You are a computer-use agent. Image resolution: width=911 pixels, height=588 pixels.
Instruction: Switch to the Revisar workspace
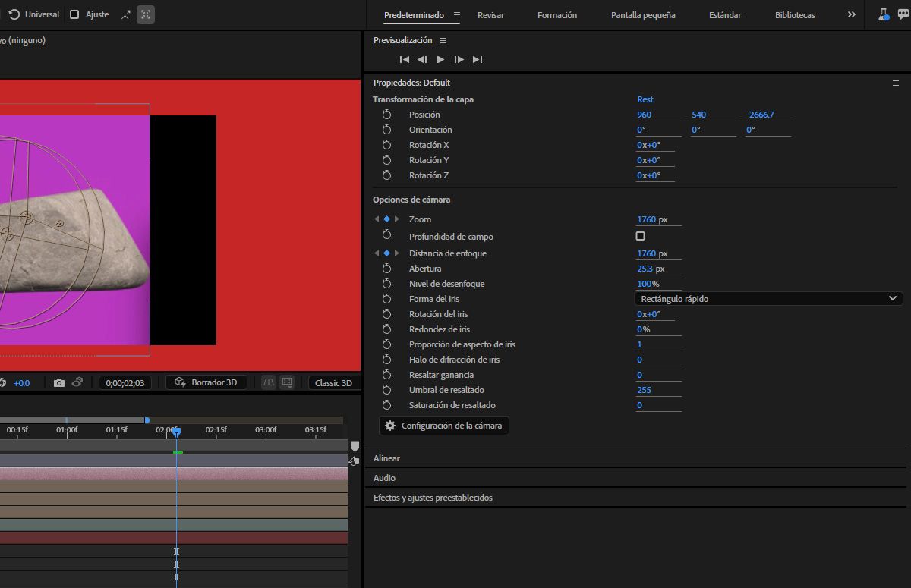pyautogui.click(x=490, y=15)
